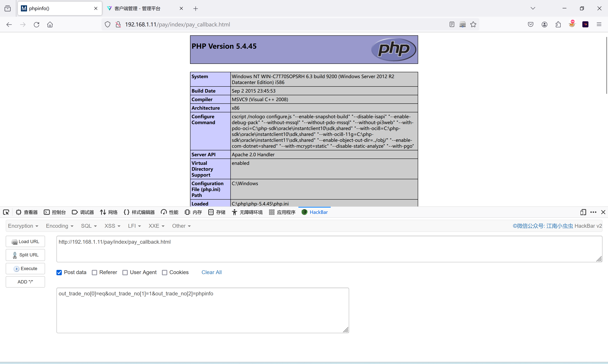Expand the SQL dropdown in HackBar

pyautogui.click(x=89, y=226)
